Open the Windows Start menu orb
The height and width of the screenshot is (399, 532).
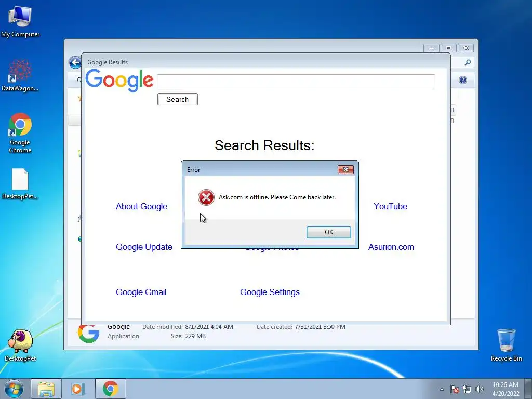pyautogui.click(x=14, y=389)
